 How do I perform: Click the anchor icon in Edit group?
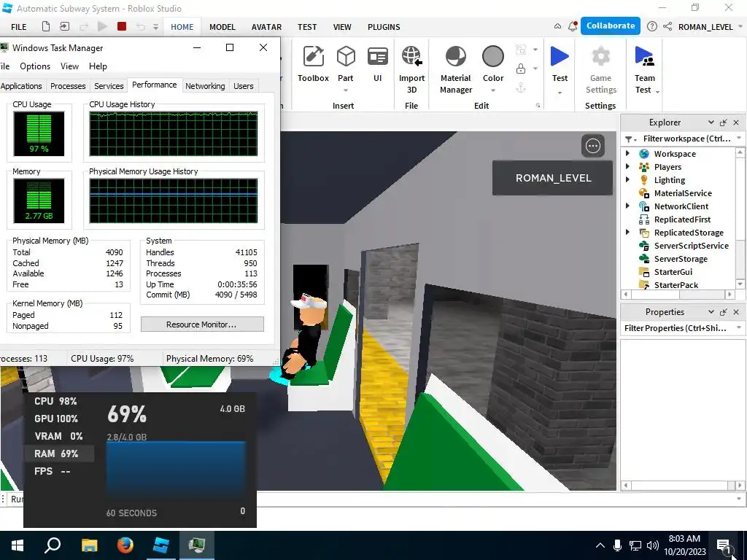521,87
